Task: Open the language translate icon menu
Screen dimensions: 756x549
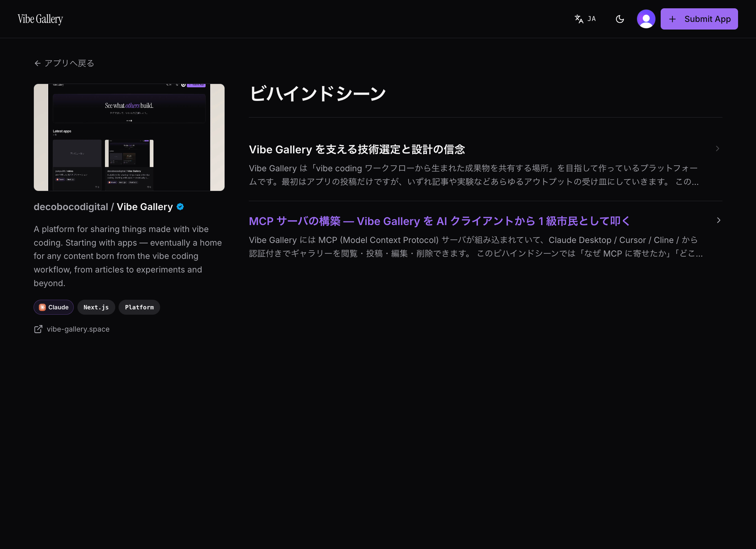Action: (579, 19)
